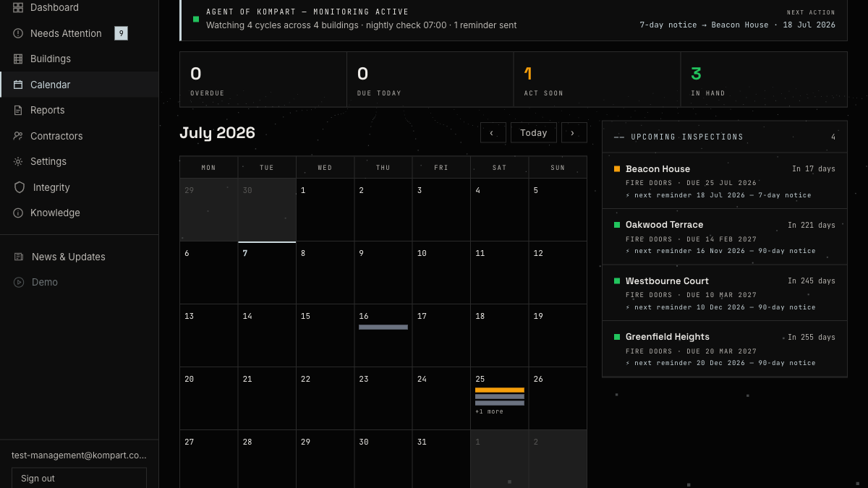Click the orange event bar on July 25
This screenshot has height=488, width=868.
point(500,390)
